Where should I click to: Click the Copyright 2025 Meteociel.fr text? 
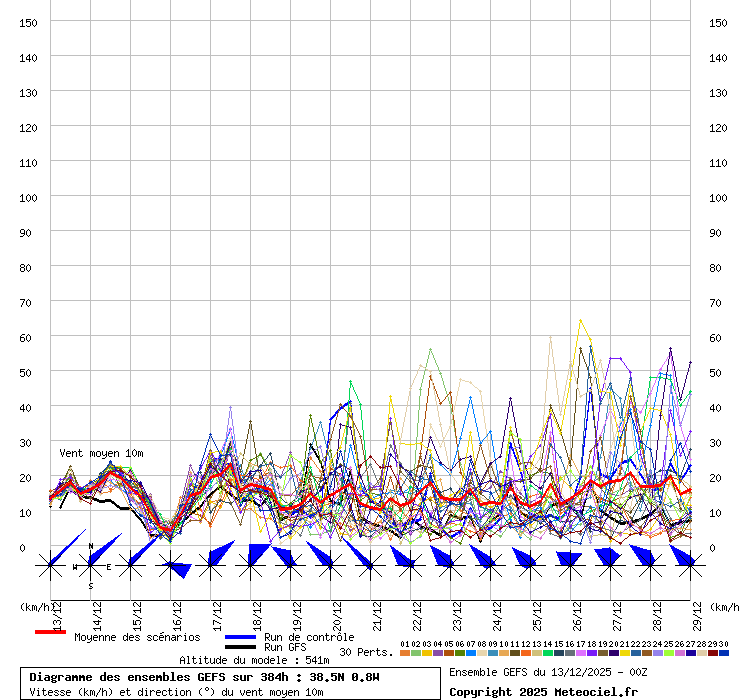tap(543, 692)
